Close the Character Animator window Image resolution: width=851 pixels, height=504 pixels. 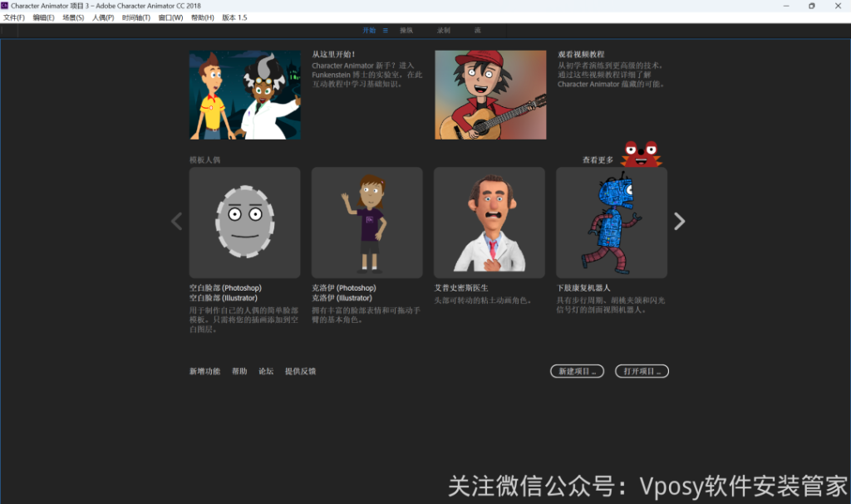pyautogui.click(x=838, y=6)
